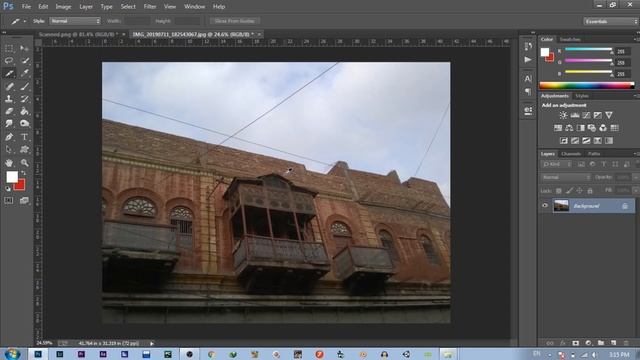Open the Filter menu
The height and width of the screenshot is (360, 640).
click(x=150, y=7)
